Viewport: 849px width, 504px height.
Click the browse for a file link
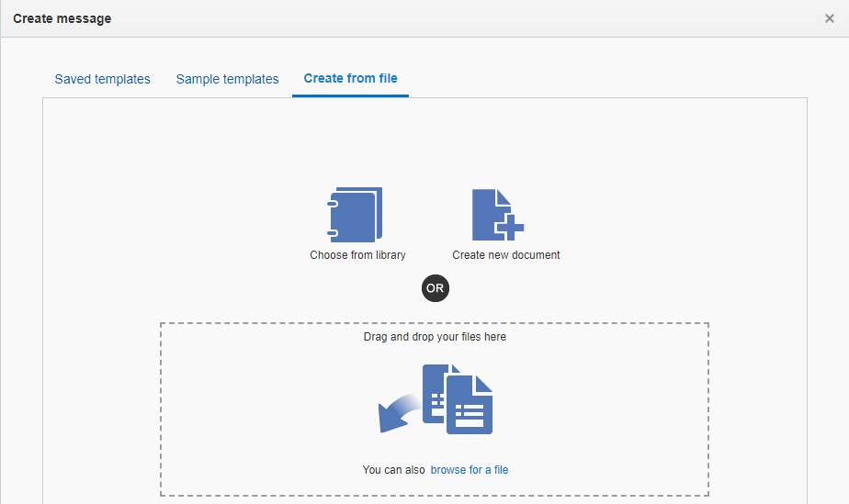[x=470, y=470]
